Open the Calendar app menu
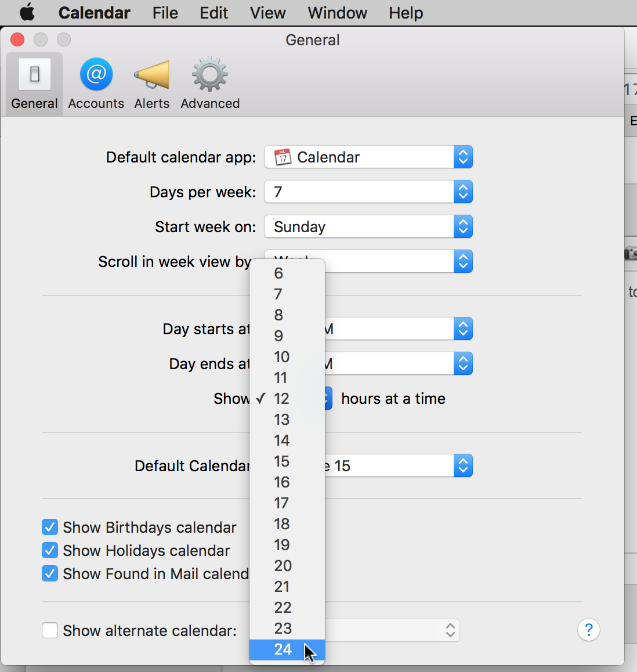This screenshot has width=637, height=672. point(94,13)
